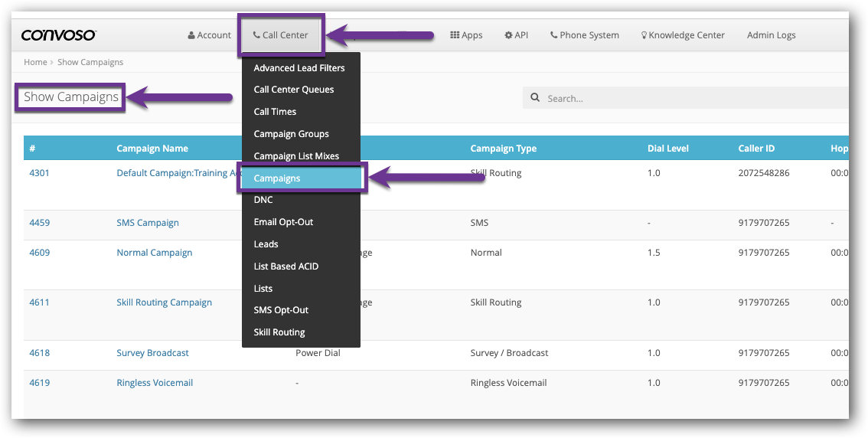This screenshot has height=438, width=868.
Task: Open the Apps menu
Action: [x=466, y=35]
